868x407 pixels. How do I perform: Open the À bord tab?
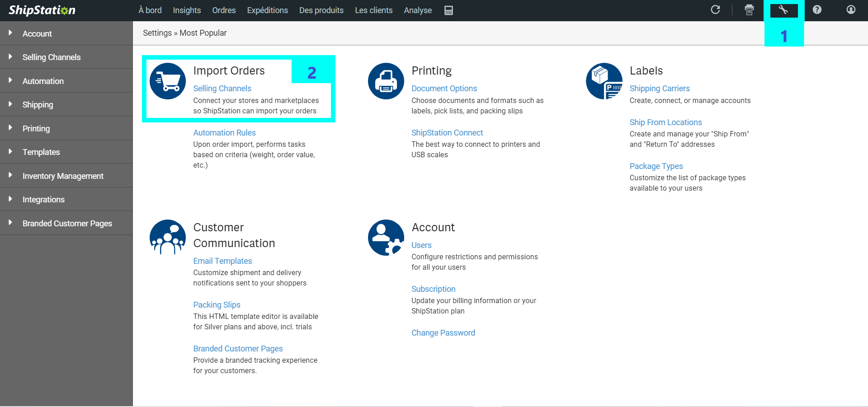click(x=150, y=10)
